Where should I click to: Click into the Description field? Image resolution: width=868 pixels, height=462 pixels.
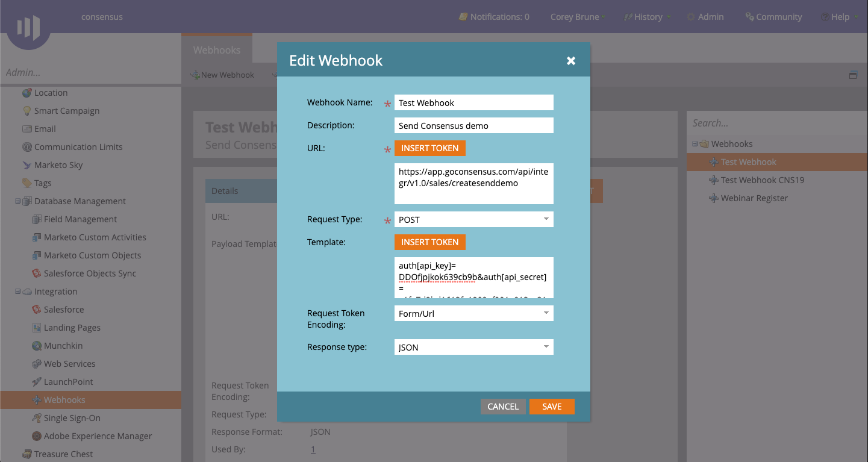coord(474,125)
